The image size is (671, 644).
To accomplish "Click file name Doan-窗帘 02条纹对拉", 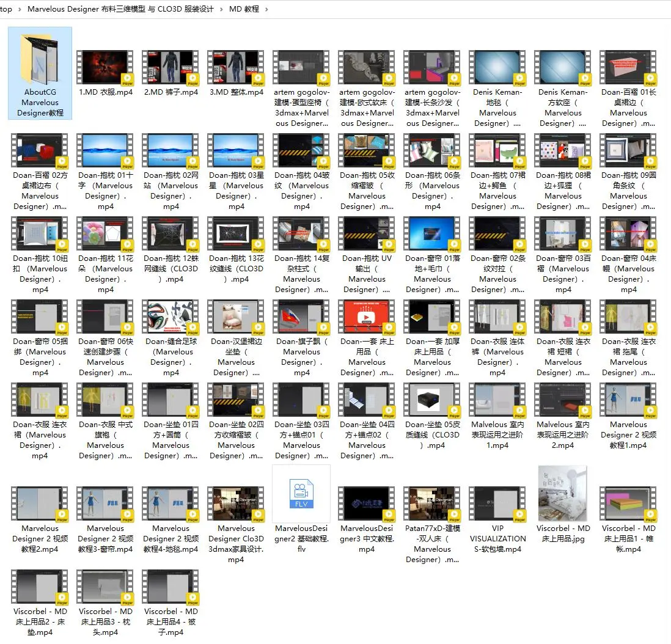I will point(497,274).
